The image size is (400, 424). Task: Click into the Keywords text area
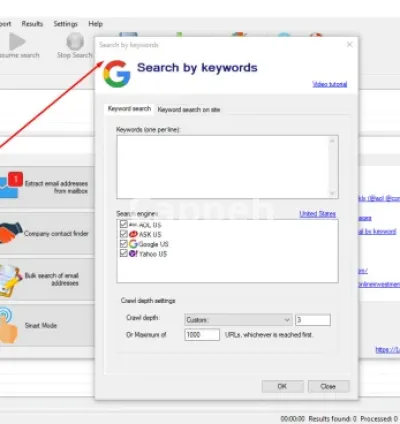tap(223, 167)
